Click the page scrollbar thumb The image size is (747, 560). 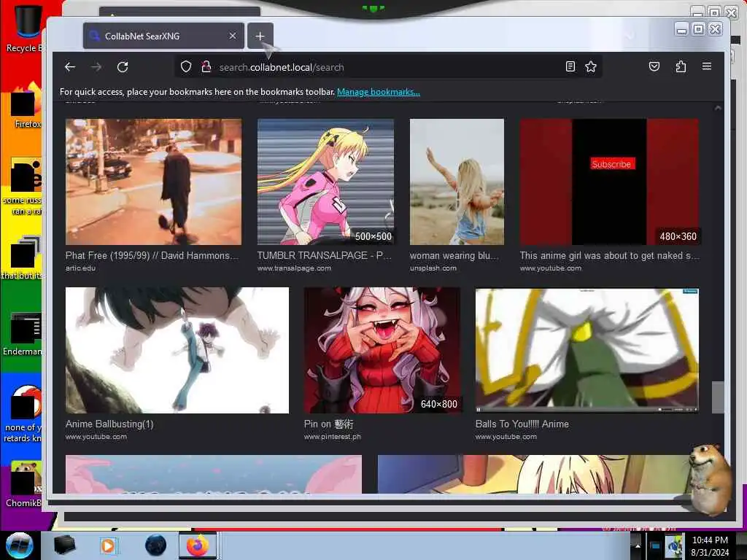(x=718, y=397)
